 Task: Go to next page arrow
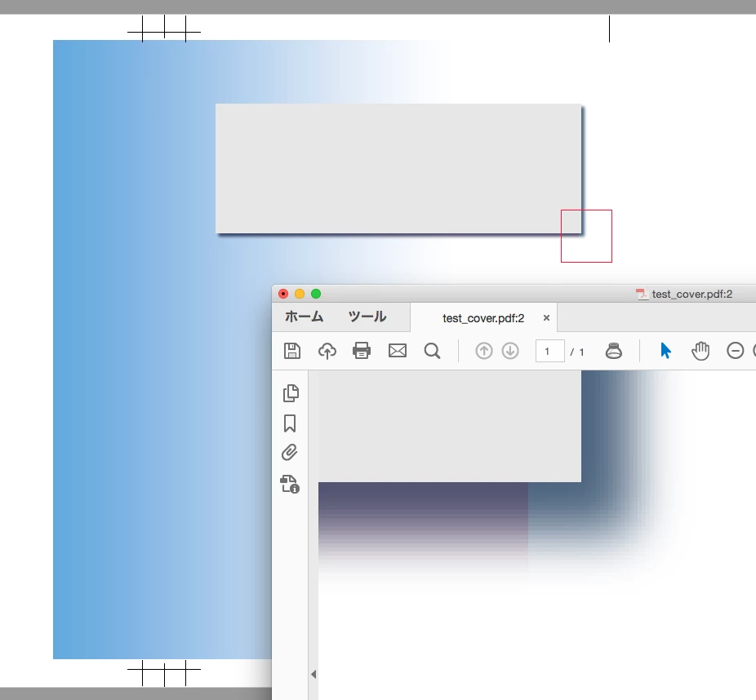point(510,351)
